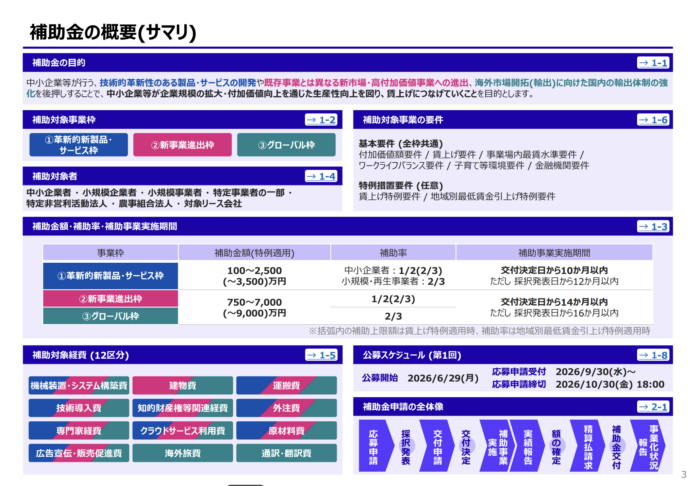The width and height of the screenshot is (700, 486).
Task: Click the 建物費 expense tile
Action: 183,386
